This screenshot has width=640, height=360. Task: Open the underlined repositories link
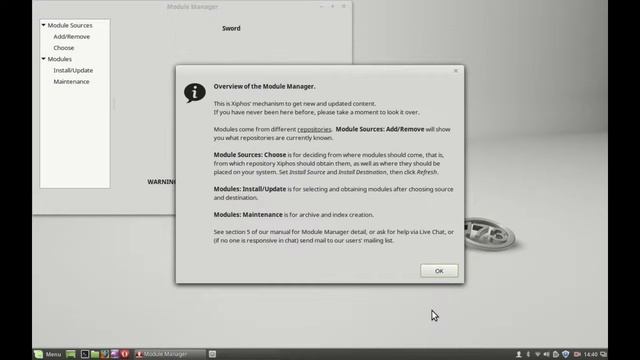click(x=314, y=129)
